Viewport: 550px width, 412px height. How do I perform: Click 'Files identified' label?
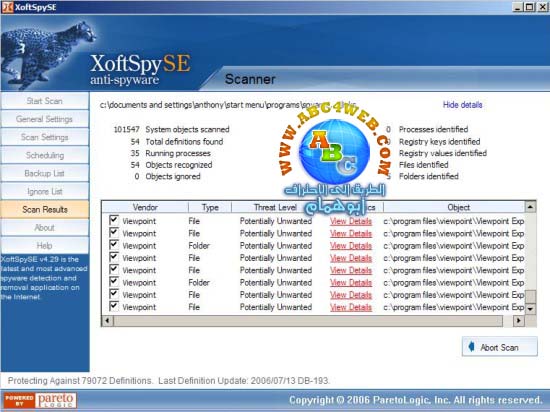pyautogui.click(x=423, y=165)
